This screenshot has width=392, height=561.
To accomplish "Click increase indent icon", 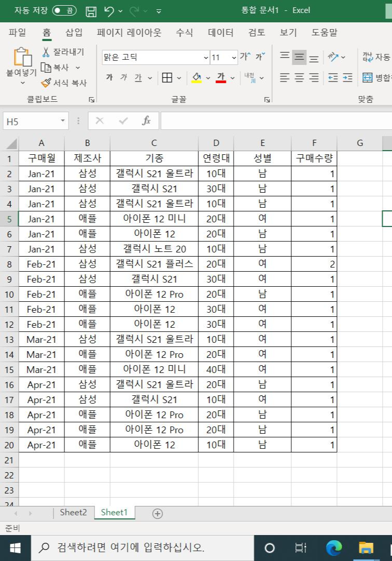I will click(347, 77).
